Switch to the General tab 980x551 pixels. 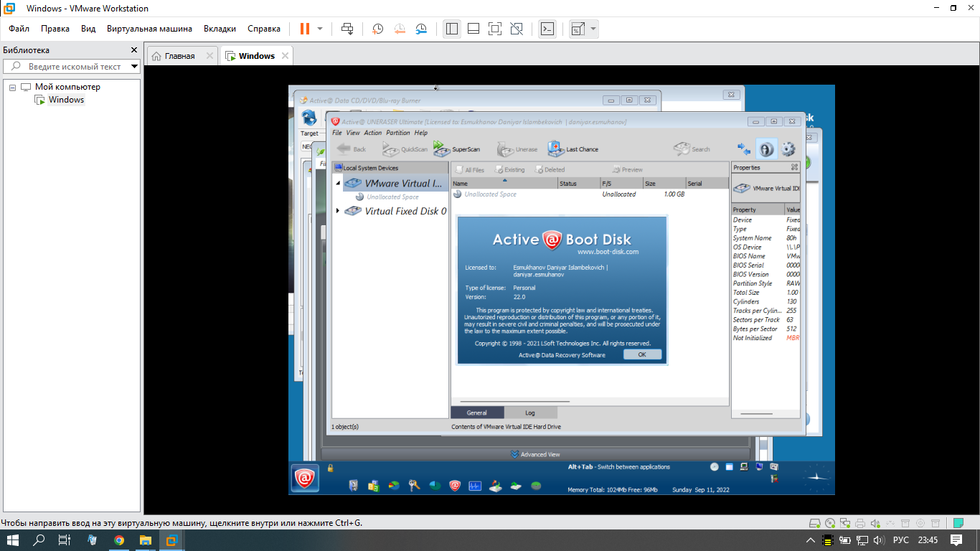point(477,413)
